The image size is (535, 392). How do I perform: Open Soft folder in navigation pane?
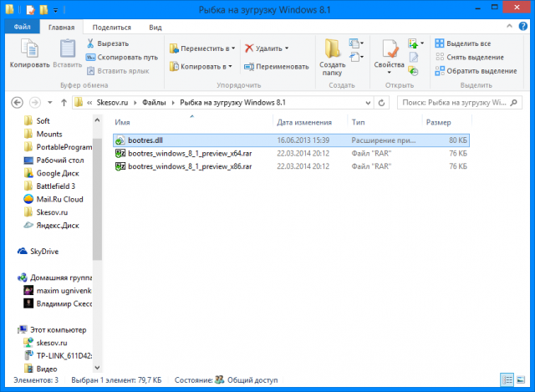(x=38, y=120)
